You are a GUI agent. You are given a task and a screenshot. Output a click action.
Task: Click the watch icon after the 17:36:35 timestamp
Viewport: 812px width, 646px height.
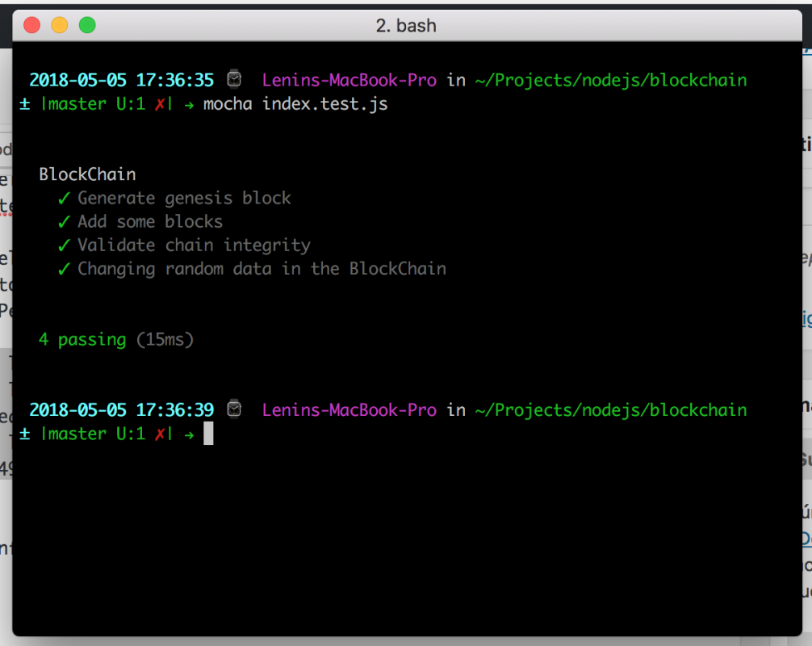(x=234, y=80)
